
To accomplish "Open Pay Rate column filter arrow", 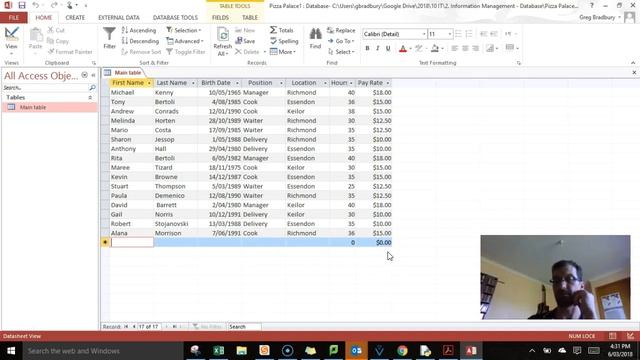I will 388,83.
